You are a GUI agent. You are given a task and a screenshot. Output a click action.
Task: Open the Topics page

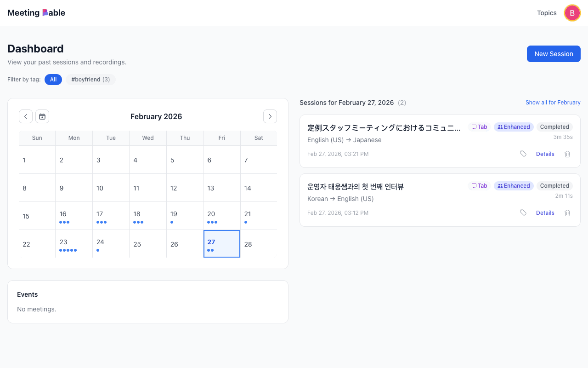click(x=546, y=13)
